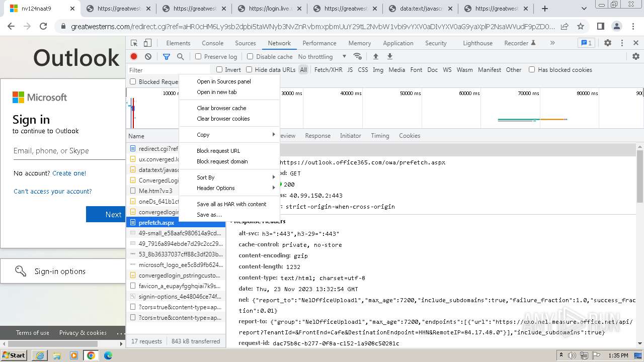Image resolution: width=644 pixels, height=362 pixels.
Task: Tick Hide data URLs checkbox
Action: pyautogui.click(x=249, y=70)
